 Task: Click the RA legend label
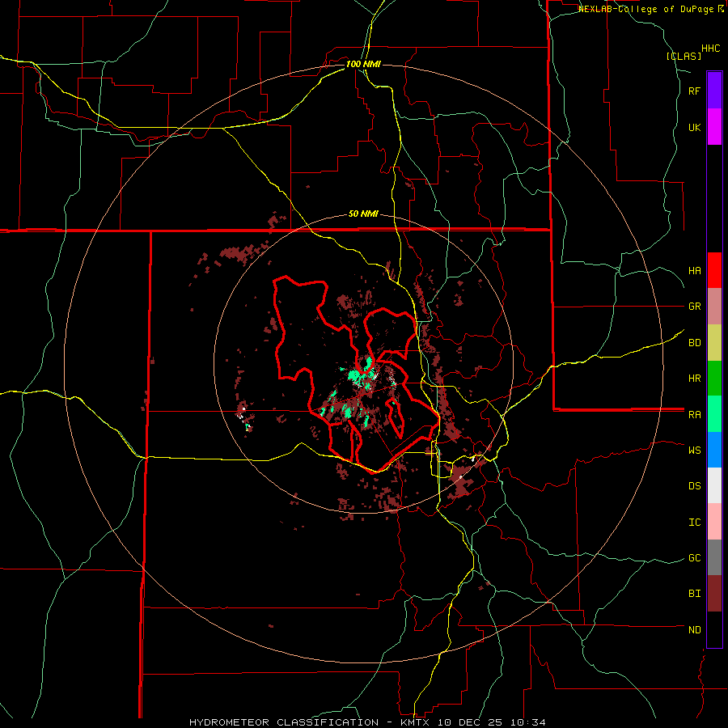(694, 415)
